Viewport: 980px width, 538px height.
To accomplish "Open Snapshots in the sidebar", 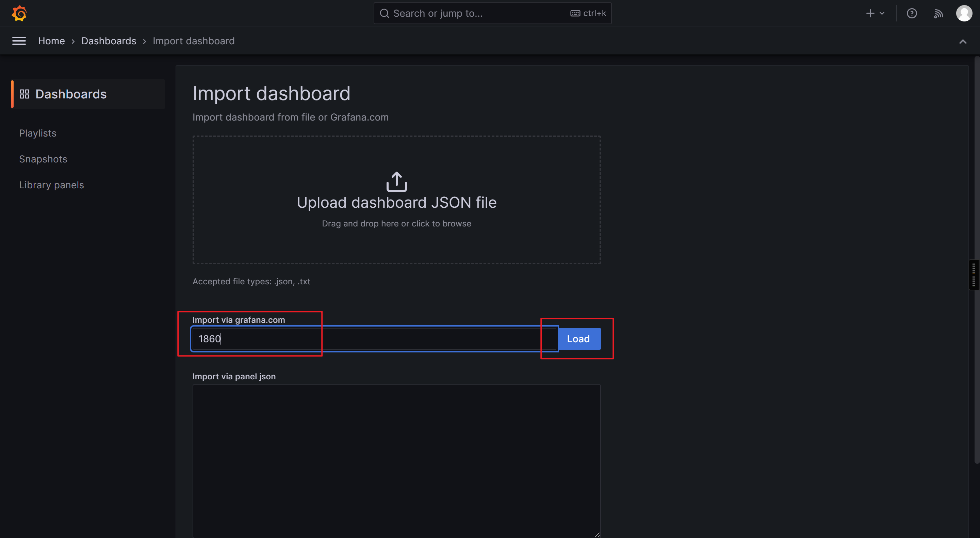I will tap(43, 159).
